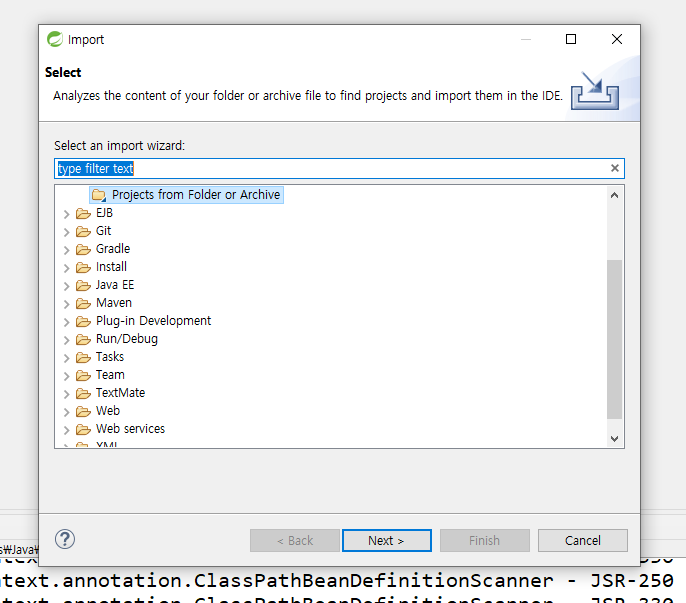686x603 pixels.
Task: Click the Web services folder icon
Action: coord(83,429)
